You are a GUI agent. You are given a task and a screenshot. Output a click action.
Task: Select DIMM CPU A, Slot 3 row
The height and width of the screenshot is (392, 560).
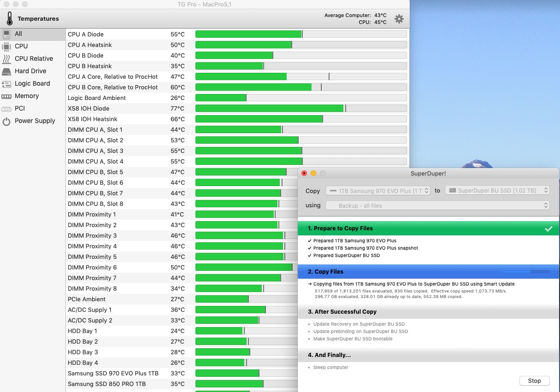point(237,151)
